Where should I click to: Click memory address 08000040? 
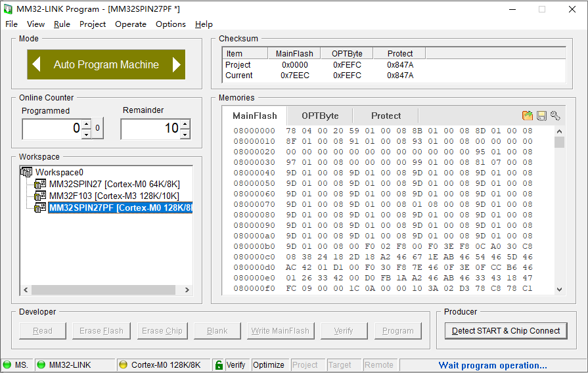point(254,173)
